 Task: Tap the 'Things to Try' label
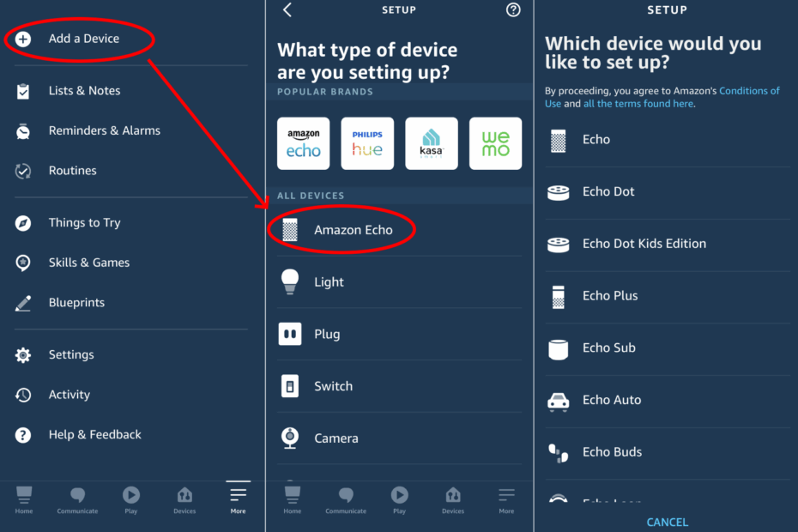pyautogui.click(x=84, y=223)
